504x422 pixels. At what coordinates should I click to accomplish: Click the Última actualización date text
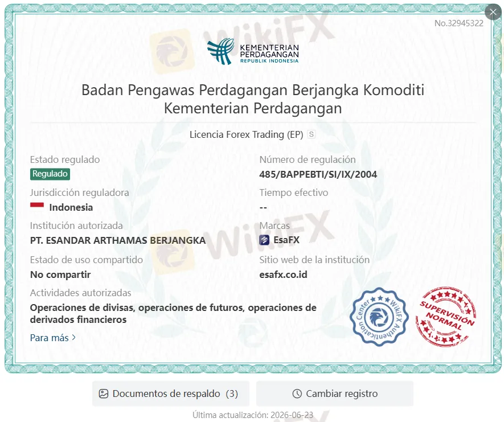[253, 415]
